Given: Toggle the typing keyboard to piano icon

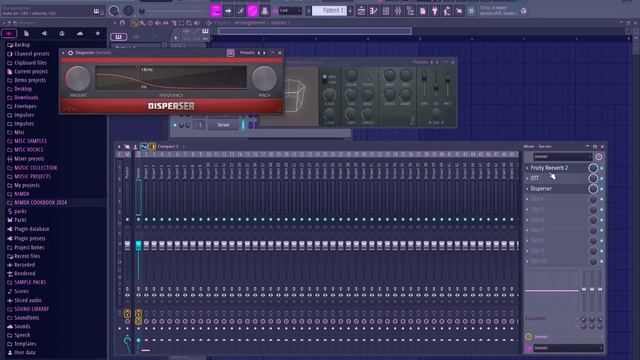Looking at the screenshot, I should (x=97, y=11).
